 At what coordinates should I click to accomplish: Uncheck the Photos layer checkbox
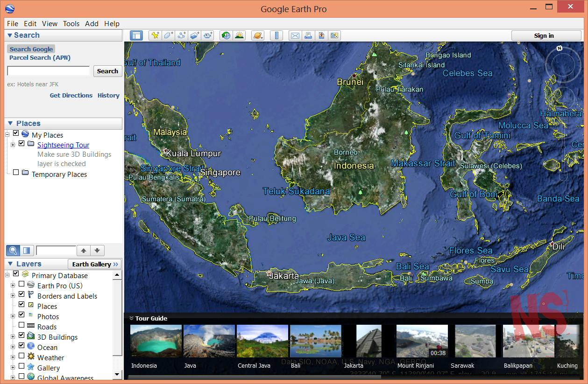pos(21,315)
